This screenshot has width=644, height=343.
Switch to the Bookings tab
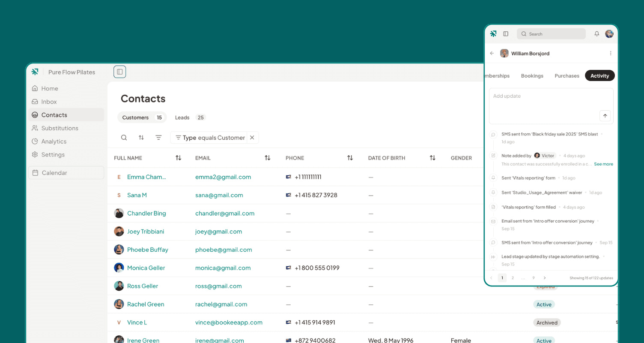pos(532,76)
